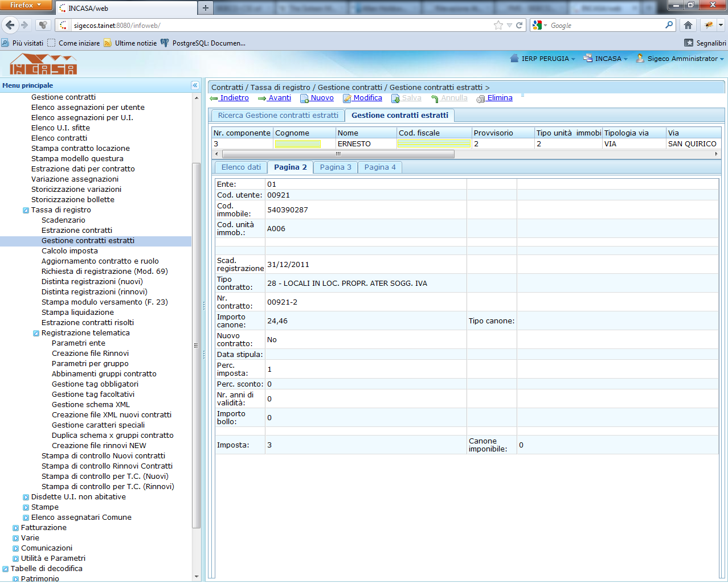The image size is (728, 583).
Task: Click the Google search magnifier icon
Action: [669, 25]
